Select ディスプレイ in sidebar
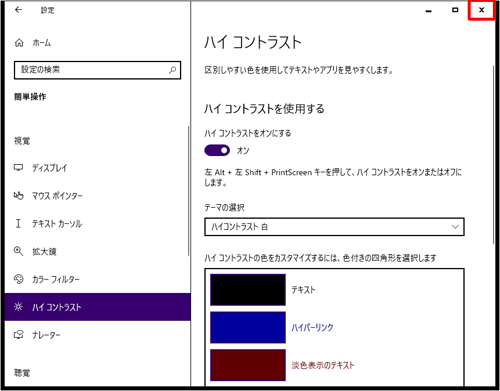 (x=97, y=168)
